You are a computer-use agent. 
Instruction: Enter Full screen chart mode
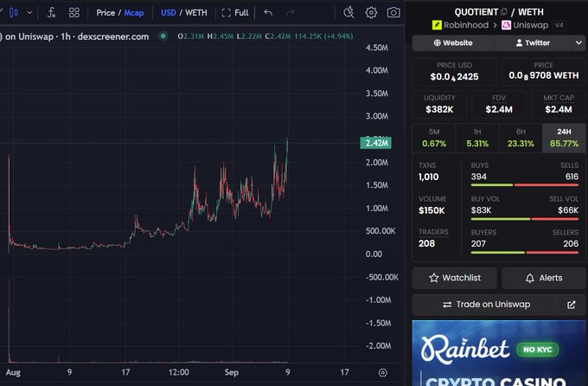(235, 13)
